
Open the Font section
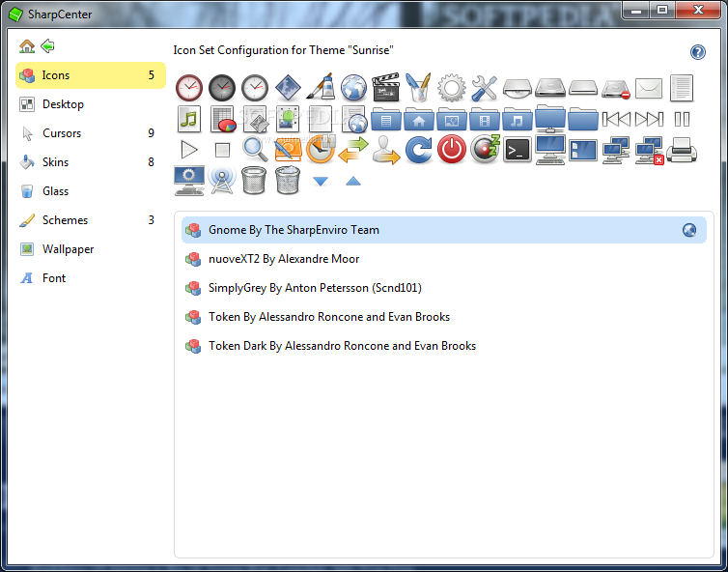click(x=91, y=278)
